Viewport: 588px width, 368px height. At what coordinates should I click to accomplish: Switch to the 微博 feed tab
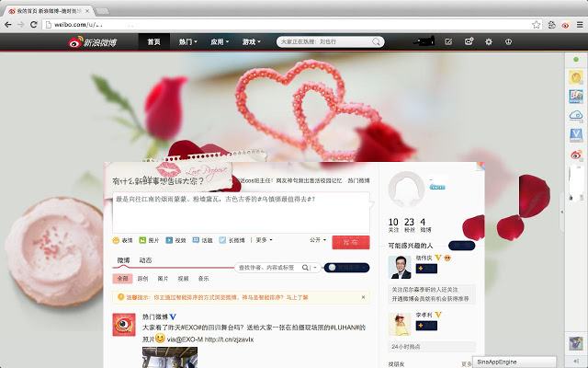tap(123, 260)
